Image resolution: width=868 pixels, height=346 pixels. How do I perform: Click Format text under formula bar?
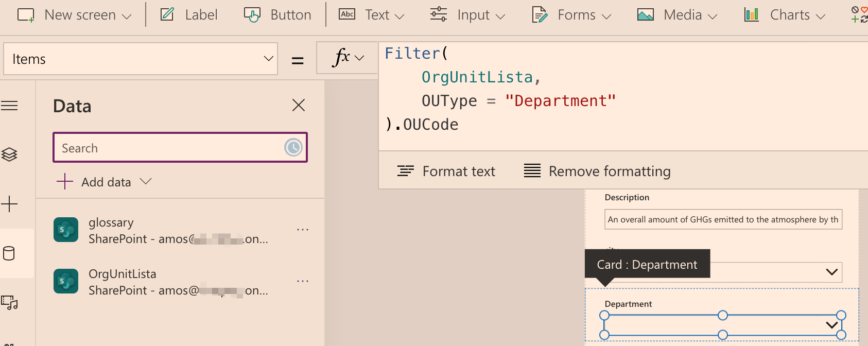(446, 171)
